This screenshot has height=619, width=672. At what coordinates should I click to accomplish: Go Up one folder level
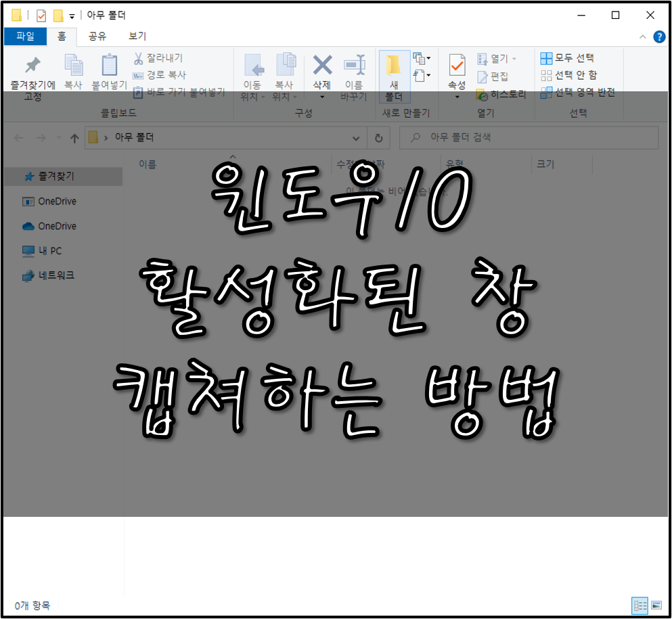tap(74, 138)
